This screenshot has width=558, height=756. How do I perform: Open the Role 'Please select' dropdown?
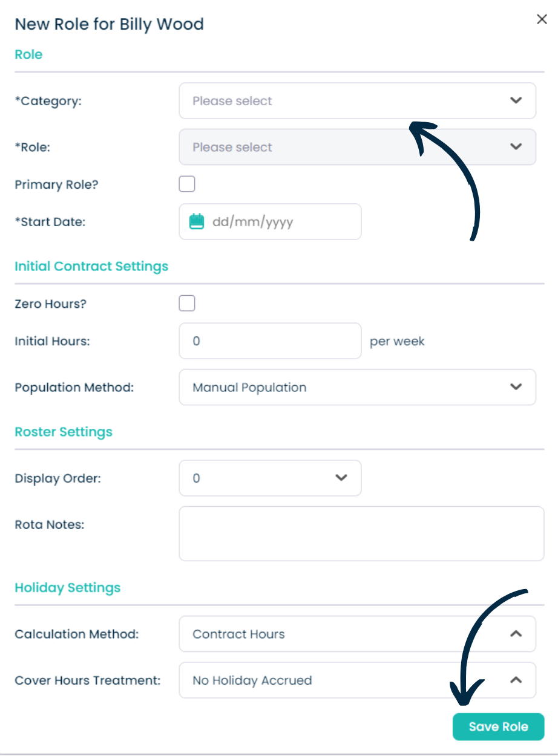358,147
